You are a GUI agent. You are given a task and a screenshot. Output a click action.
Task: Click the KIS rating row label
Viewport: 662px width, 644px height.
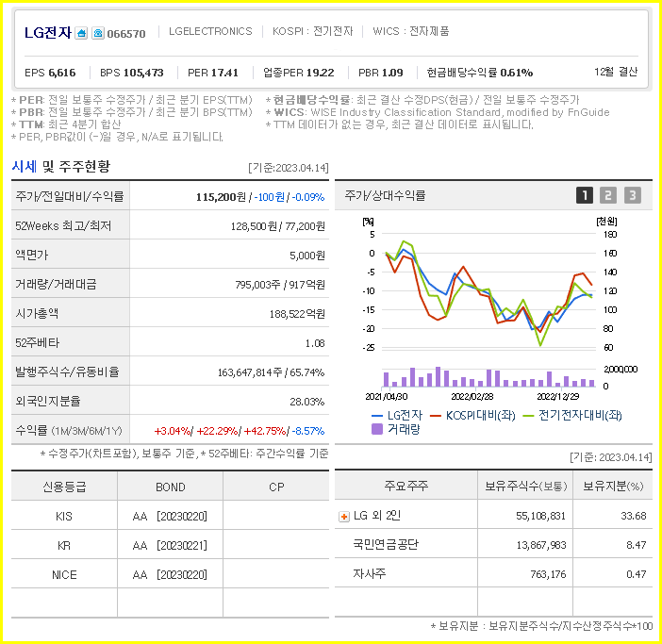click(x=64, y=516)
